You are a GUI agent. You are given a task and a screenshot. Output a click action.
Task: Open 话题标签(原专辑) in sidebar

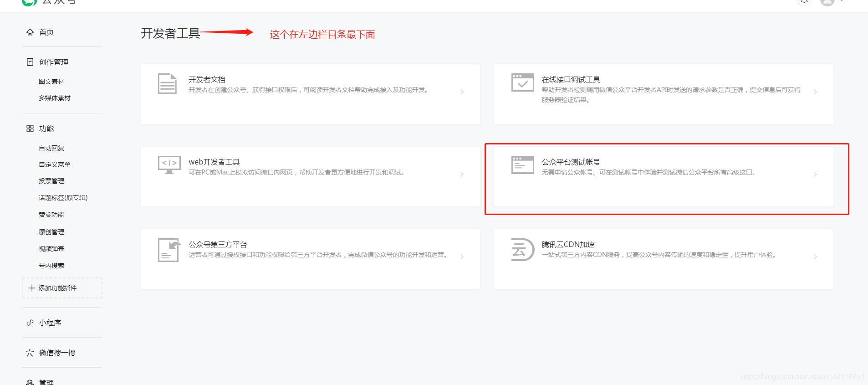(63, 198)
